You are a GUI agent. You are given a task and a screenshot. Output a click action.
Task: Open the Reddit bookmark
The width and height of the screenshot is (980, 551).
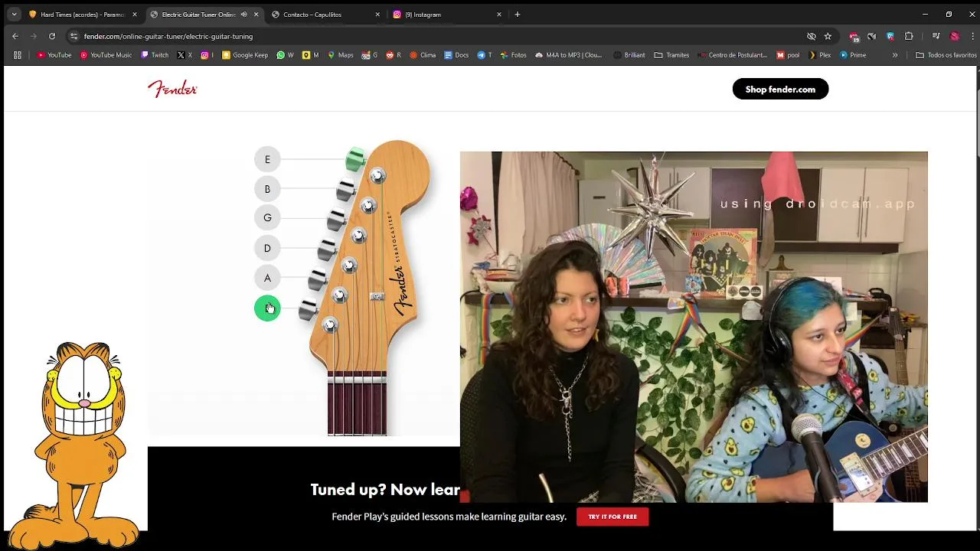pos(394,55)
